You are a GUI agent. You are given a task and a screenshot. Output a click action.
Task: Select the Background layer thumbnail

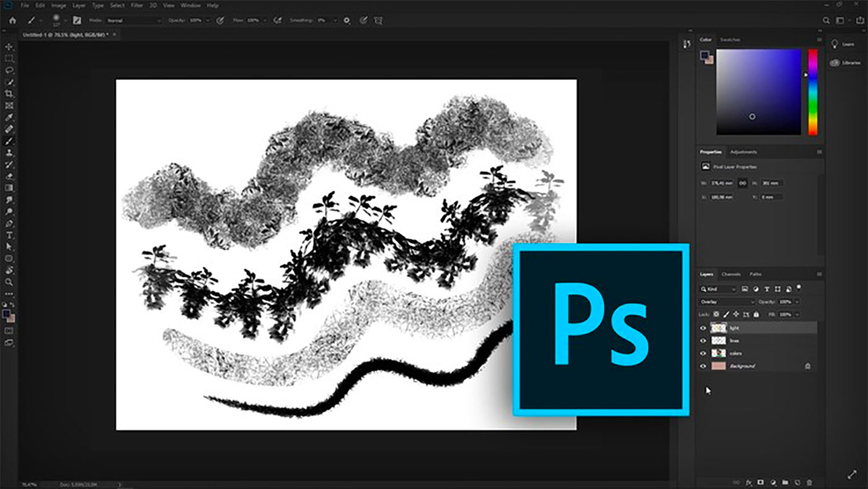pos(719,366)
